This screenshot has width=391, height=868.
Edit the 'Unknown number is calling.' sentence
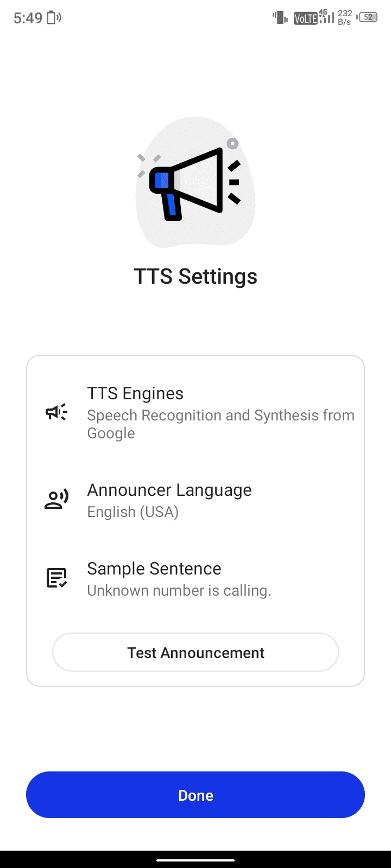point(179,591)
